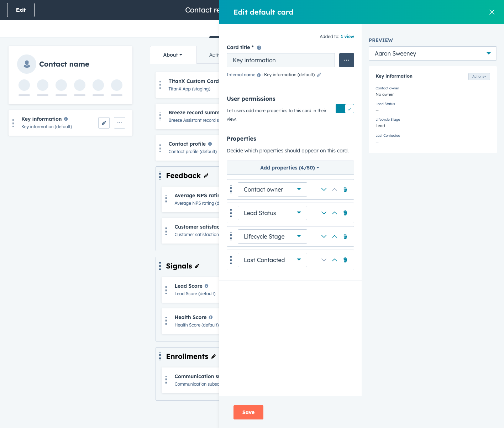Image resolution: width=504 pixels, height=428 pixels.
Task: Click the Card title info icon
Action: (259, 48)
